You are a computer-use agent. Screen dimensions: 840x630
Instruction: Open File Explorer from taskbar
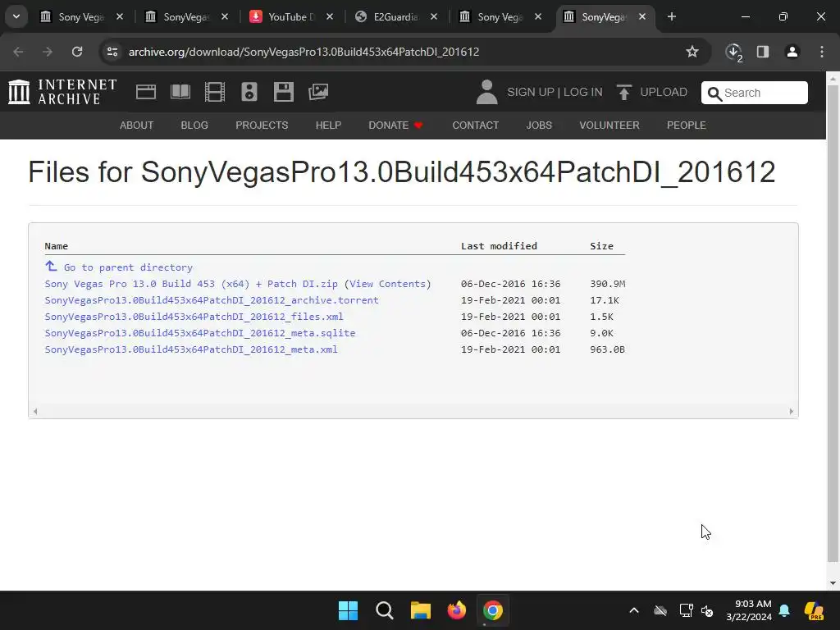coord(421,610)
